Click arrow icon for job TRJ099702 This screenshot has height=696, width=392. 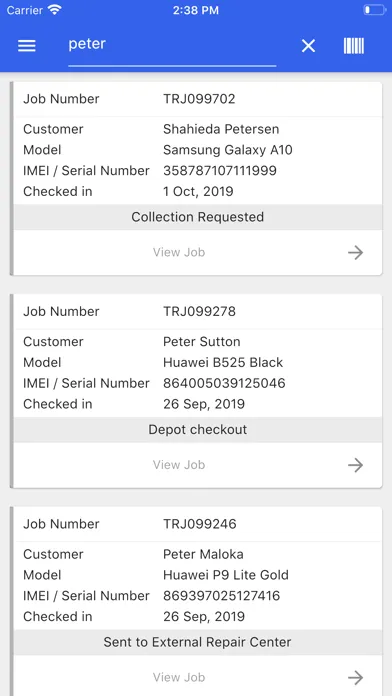tap(355, 253)
